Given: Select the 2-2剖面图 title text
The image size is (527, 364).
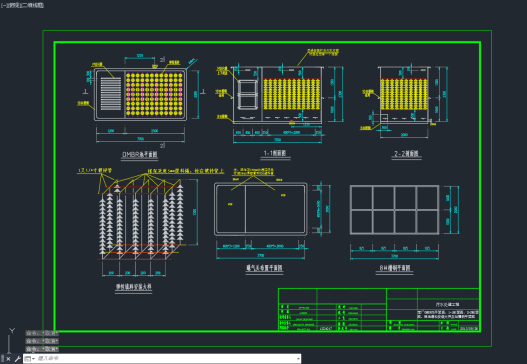Looking at the screenshot, I should (406, 154).
